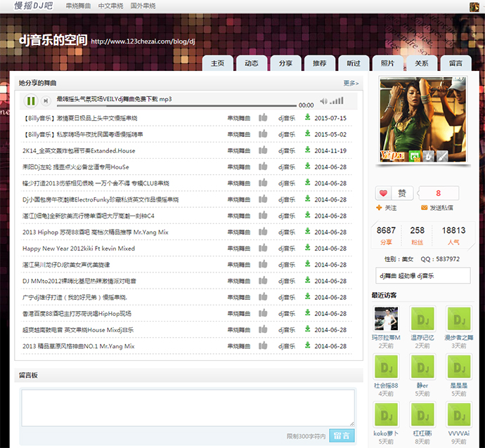This screenshot has width=485, height=448.
Task: Click 串烧舞曲 category in the 2015-07-15 row
Action: point(239,118)
